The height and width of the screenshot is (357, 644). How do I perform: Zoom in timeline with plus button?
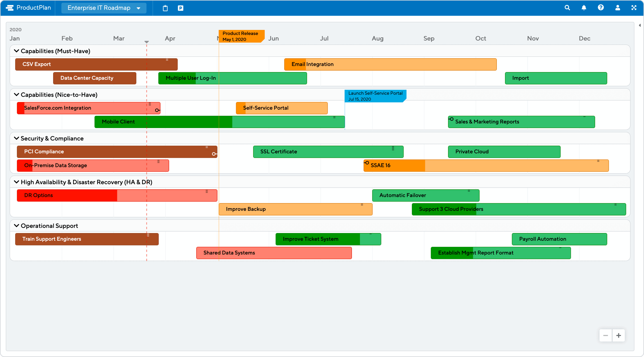point(619,336)
